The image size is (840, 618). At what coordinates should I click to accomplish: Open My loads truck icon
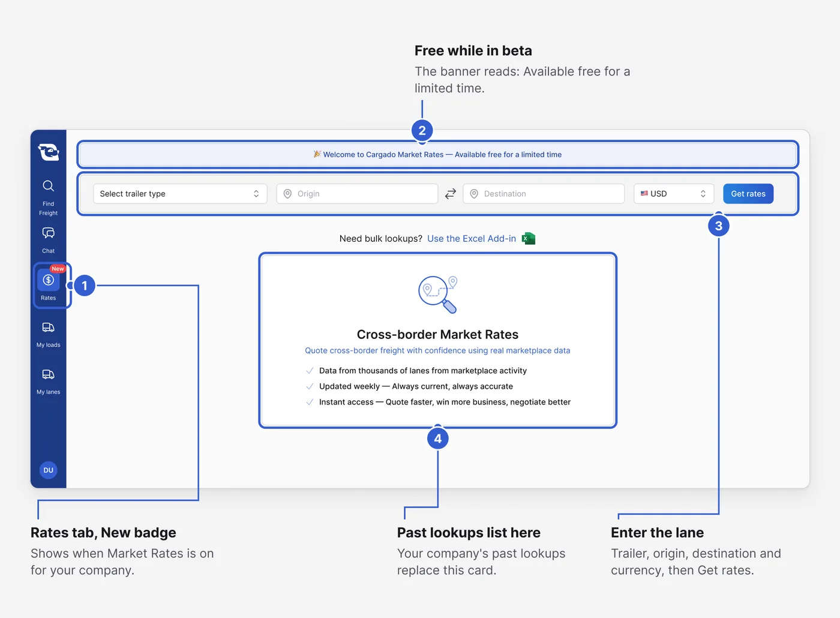click(x=49, y=327)
